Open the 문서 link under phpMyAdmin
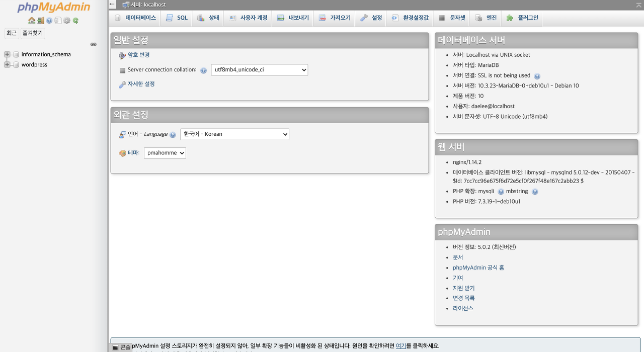The image size is (644, 352). pyautogui.click(x=458, y=257)
